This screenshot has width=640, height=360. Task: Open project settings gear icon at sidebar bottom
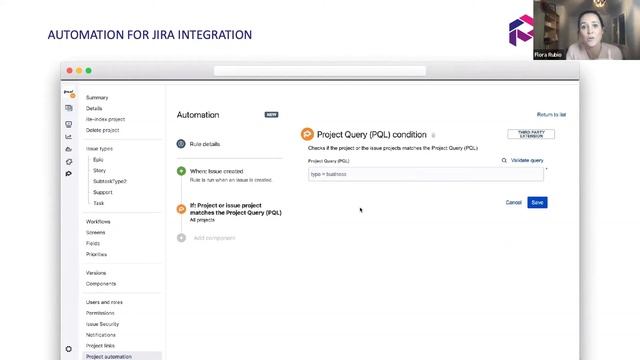(x=69, y=349)
